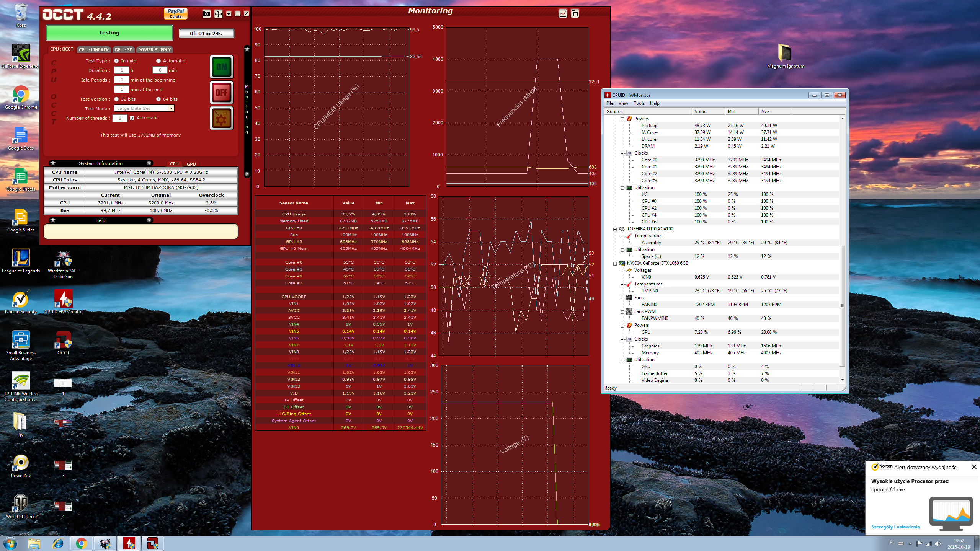This screenshot has width=980, height=551.
Task: Select the World of Tanks desktop icon
Action: coord(21,507)
